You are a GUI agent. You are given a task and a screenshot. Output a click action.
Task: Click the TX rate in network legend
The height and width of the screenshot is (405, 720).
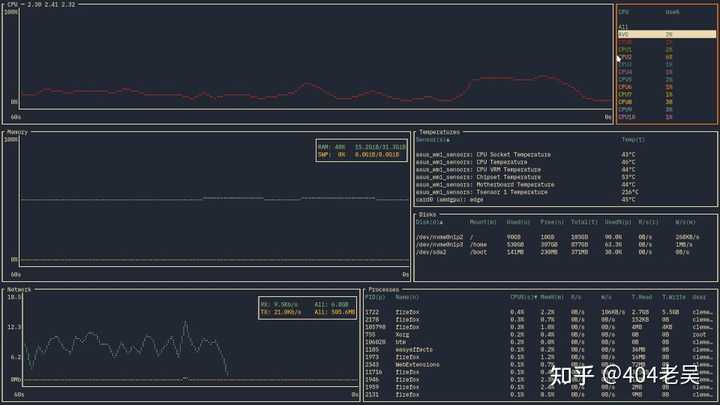click(281, 312)
